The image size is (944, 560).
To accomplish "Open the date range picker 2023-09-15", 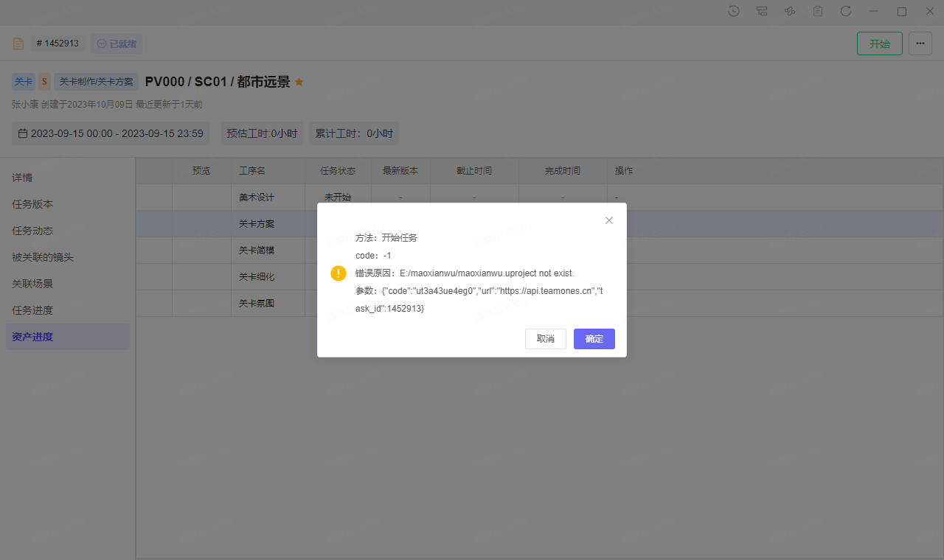I will 111,133.
